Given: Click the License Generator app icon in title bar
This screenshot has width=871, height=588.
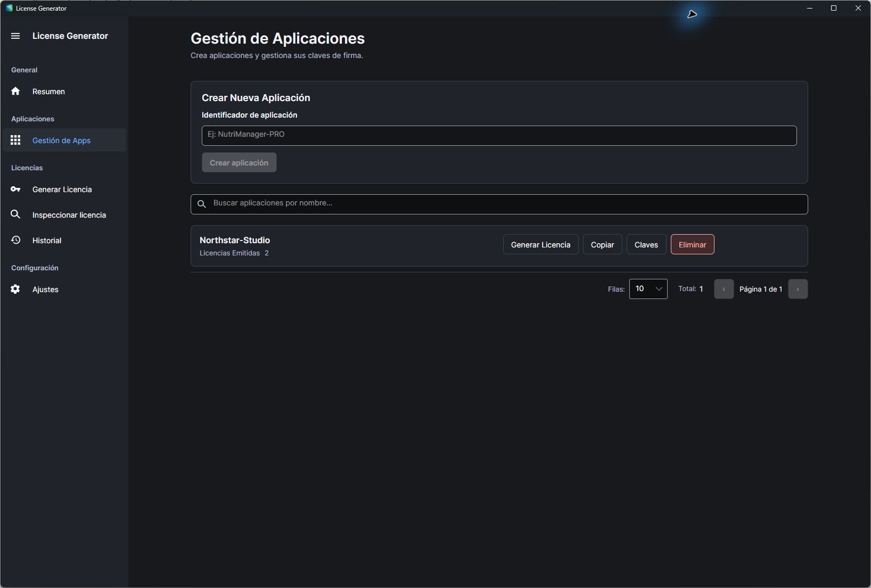Looking at the screenshot, I should tap(9, 8).
